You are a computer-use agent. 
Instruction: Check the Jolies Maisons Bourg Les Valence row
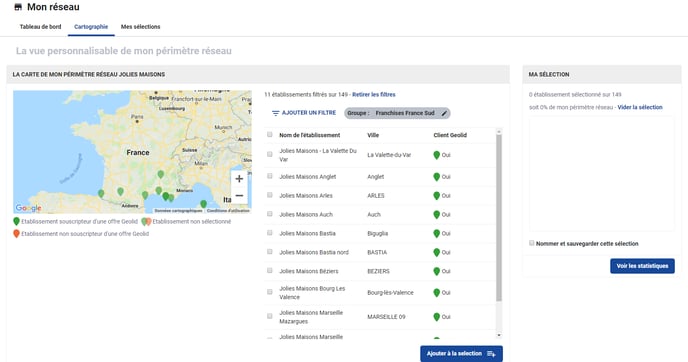point(269,292)
